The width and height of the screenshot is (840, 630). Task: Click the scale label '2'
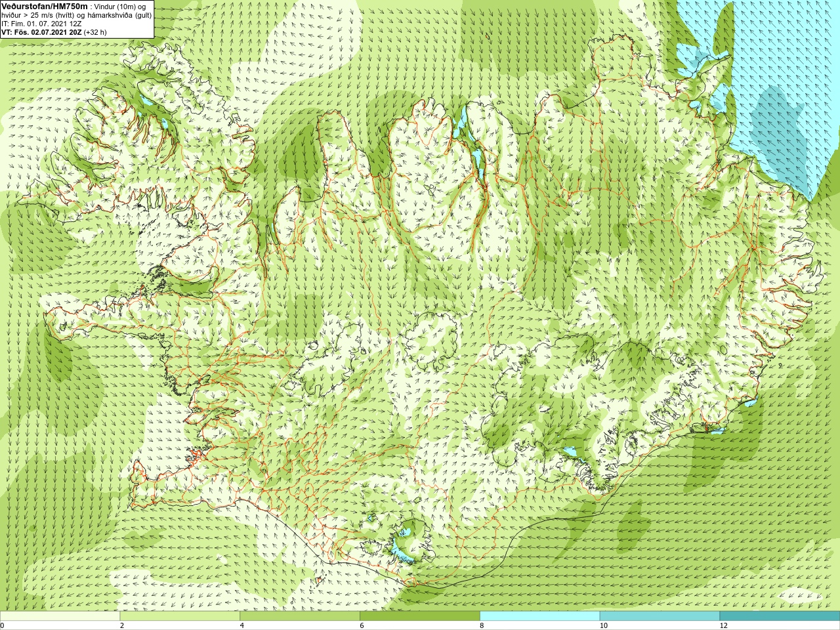click(122, 625)
